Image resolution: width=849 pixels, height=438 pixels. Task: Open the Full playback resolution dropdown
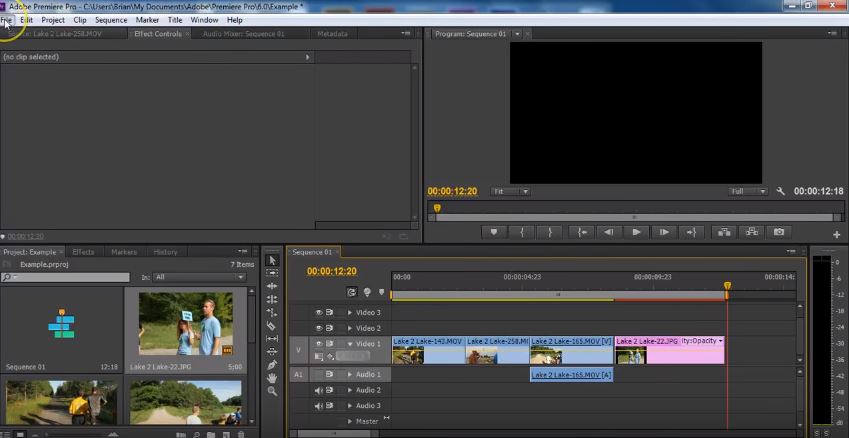pyautogui.click(x=748, y=191)
